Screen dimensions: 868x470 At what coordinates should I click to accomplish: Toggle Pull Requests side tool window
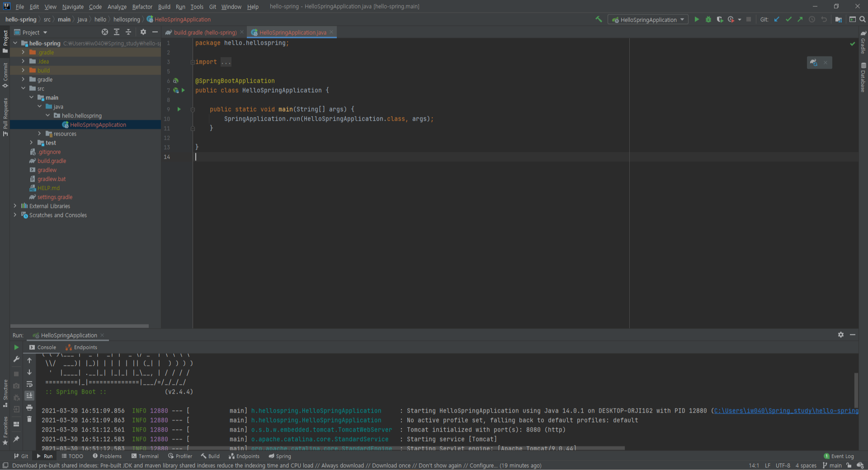tap(5, 117)
